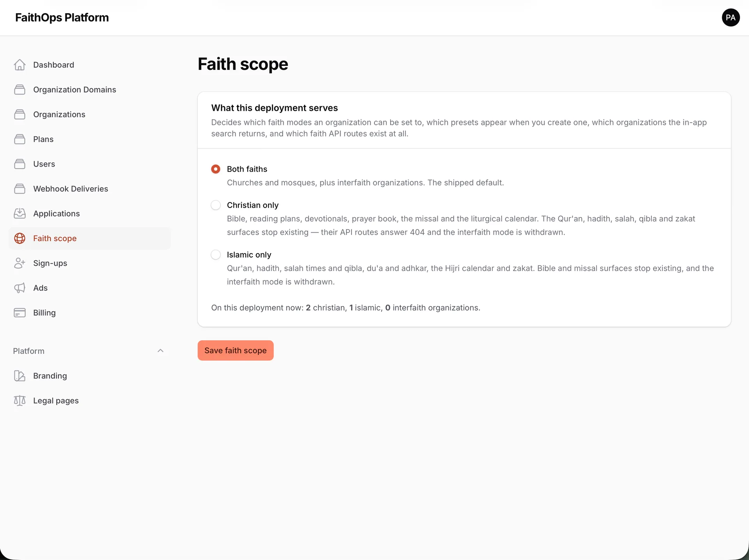Open the Plans menu item

pos(90,139)
